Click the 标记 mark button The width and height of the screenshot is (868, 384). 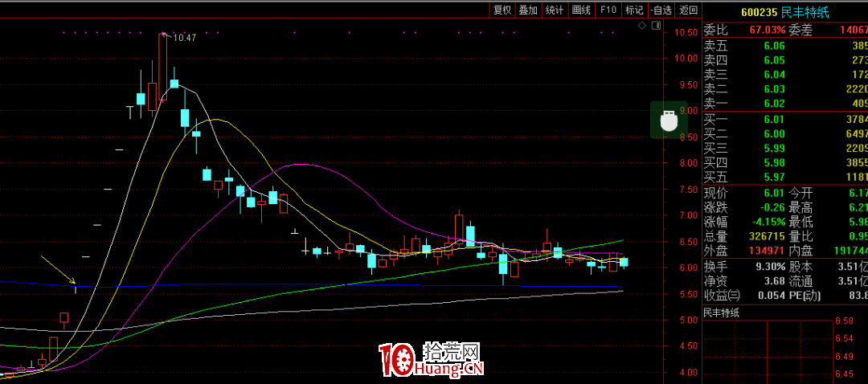coord(634,10)
